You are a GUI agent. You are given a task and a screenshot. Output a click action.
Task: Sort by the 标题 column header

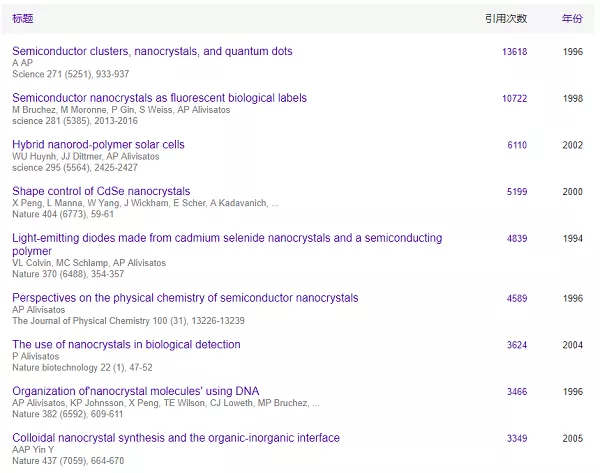[x=23, y=18]
